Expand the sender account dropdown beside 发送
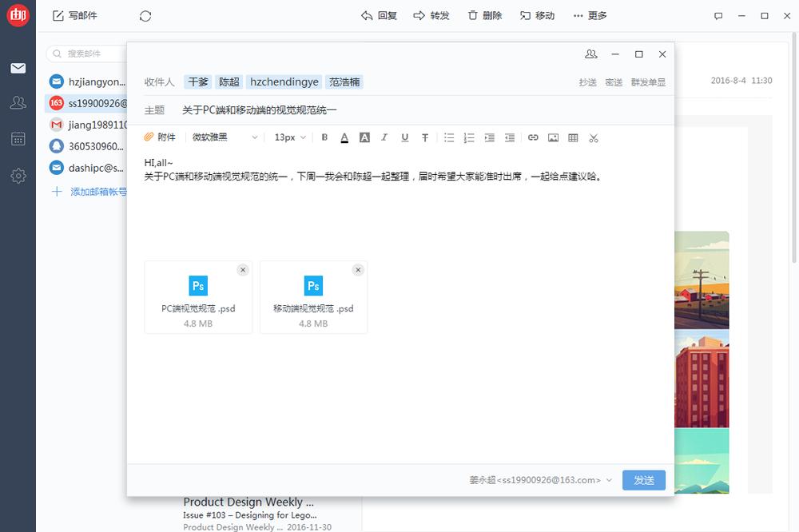 609,480
